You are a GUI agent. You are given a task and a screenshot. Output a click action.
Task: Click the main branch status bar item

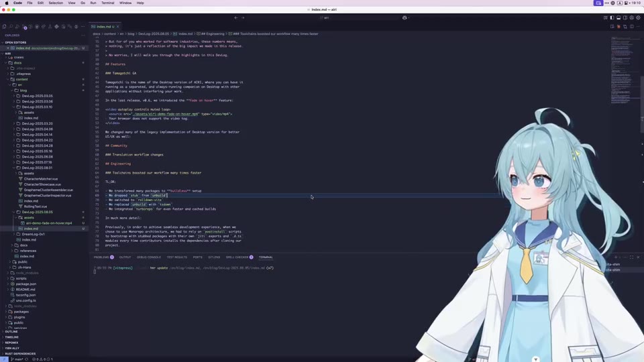point(17,359)
